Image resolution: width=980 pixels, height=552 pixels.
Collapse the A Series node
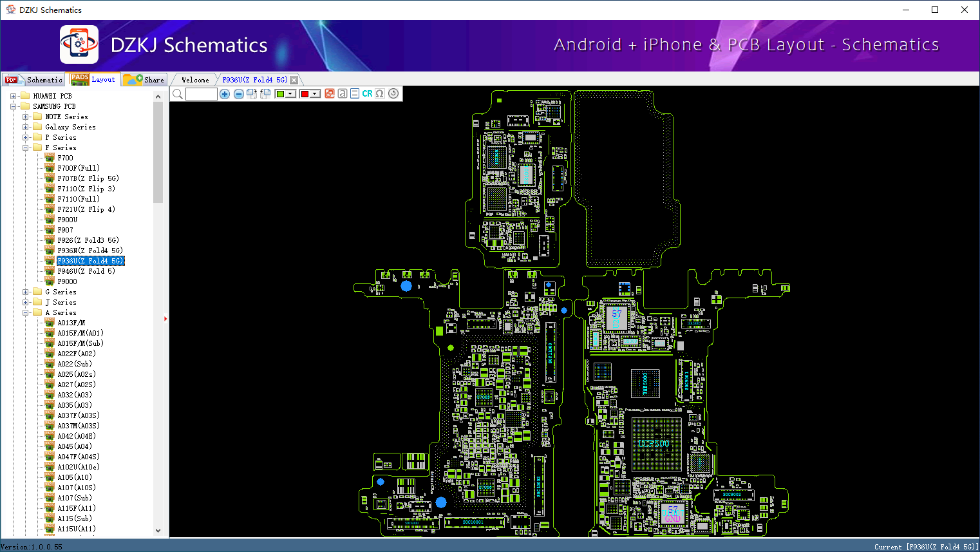tap(25, 312)
